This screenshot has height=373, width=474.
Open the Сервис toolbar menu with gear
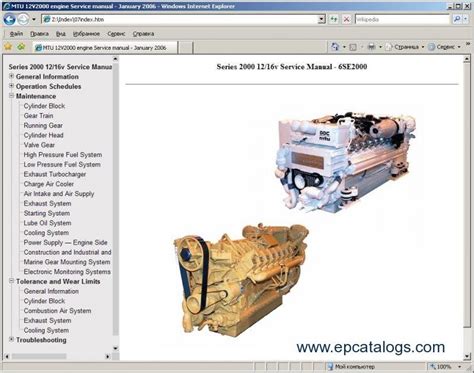pos(444,47)
